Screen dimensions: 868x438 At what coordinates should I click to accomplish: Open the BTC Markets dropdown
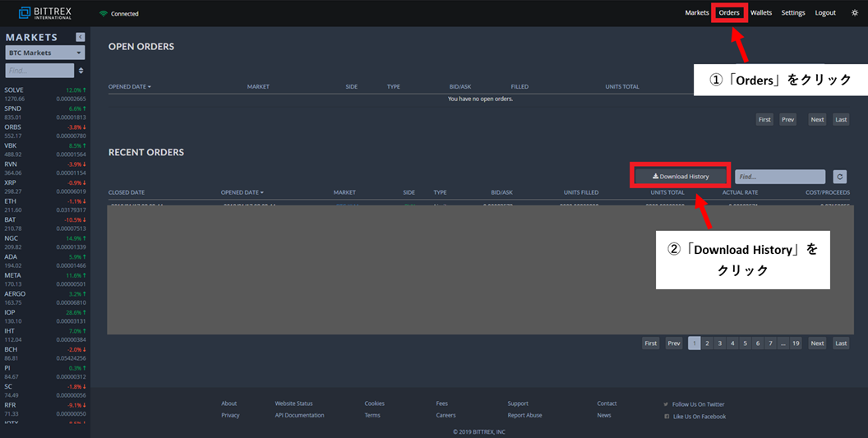coord(45,53)
